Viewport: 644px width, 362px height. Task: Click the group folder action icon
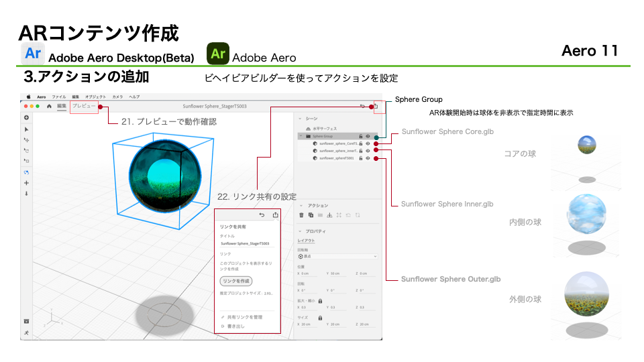coord(320,215)
